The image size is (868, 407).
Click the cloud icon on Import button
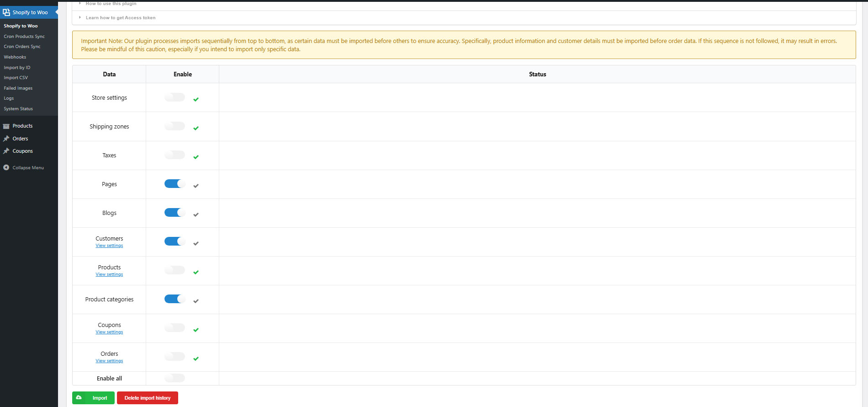(79, 397)
